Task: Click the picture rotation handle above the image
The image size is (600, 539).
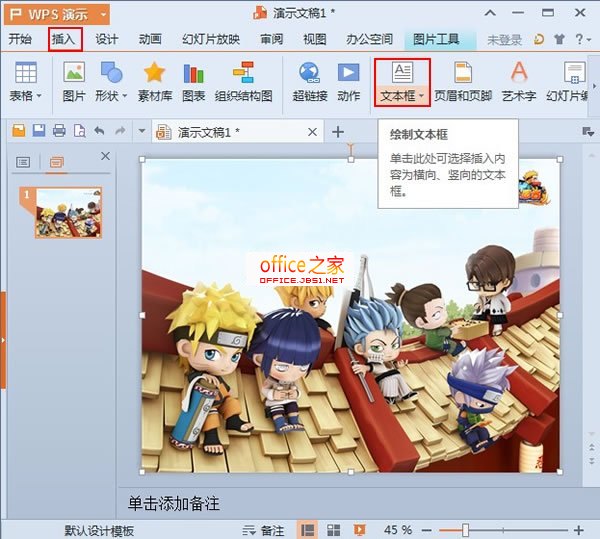Action: click(351, 147)
